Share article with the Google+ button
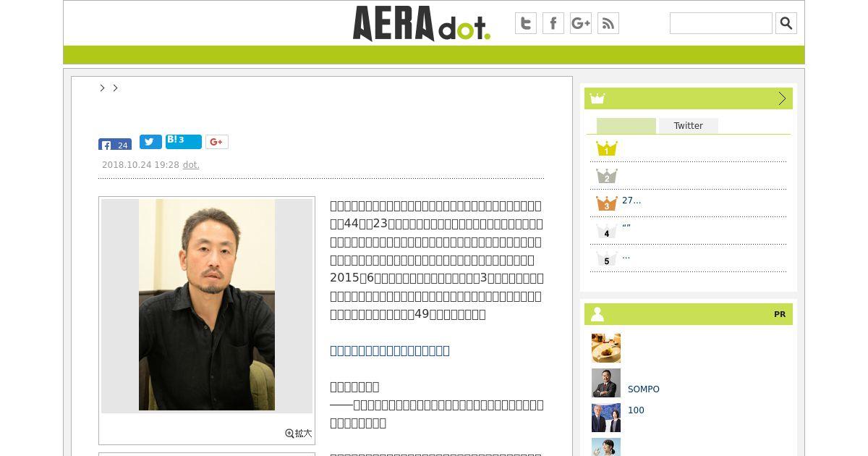868x456 pixels. point(217,142)
